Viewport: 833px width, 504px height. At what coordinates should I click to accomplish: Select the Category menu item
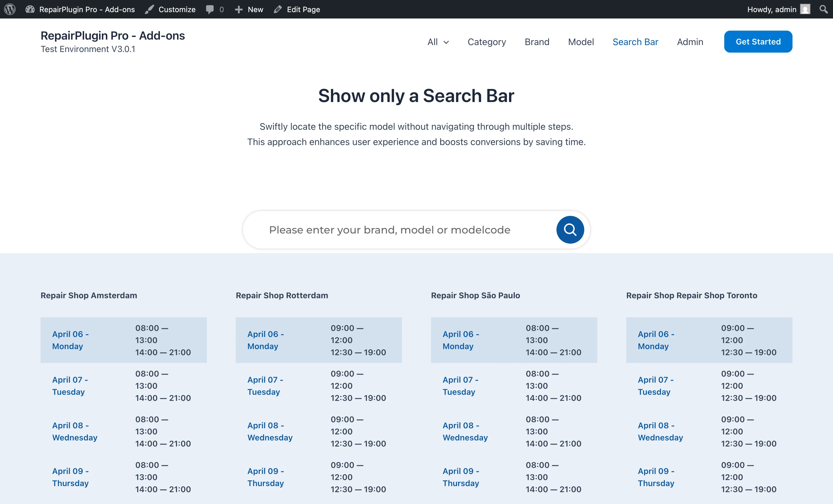[x=487, y=42]
